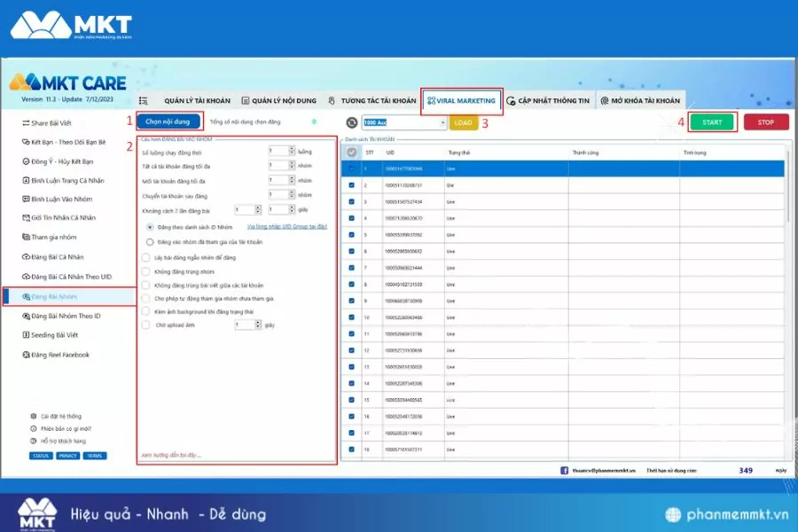Adjust the Tất cả tài khoản đăng tối đa stepper
This screenshot has height=532, width=798.
point(292,165)
